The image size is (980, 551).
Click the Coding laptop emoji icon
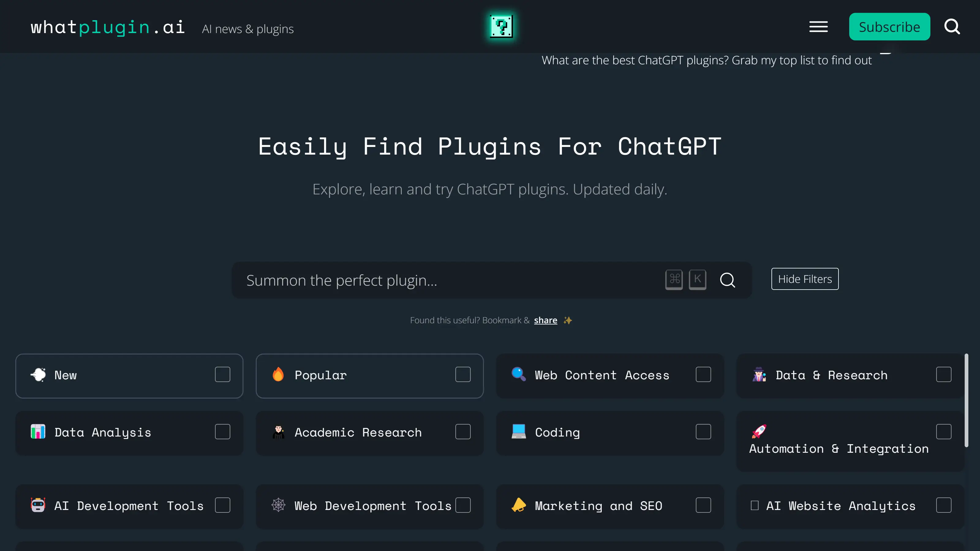point(518,431)
